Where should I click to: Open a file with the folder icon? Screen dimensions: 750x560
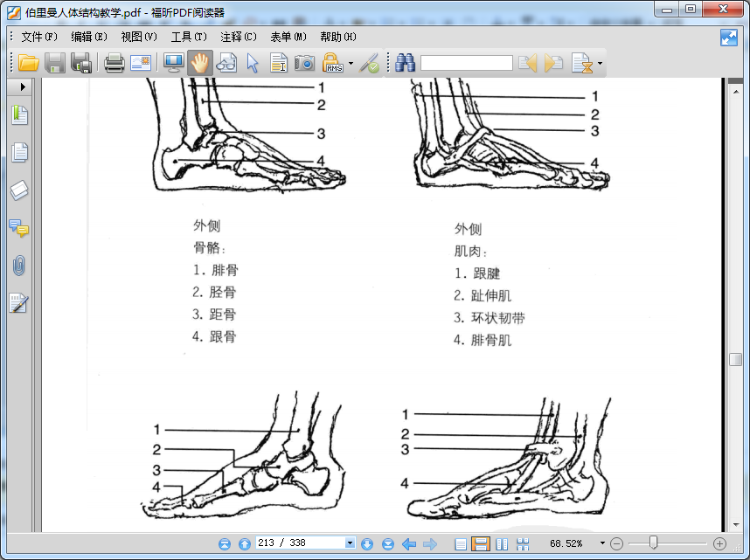click(x=28, y=63)
